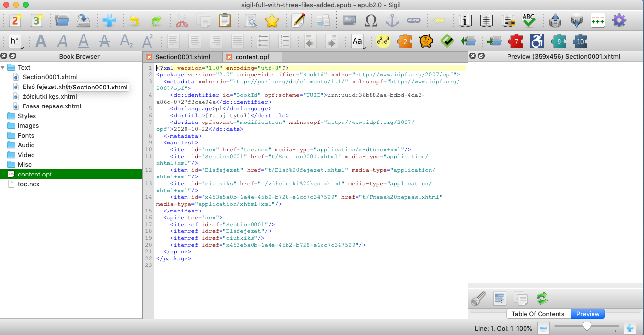
Task: Close the Section0001.xhtml tab
Action: point(149,57)
